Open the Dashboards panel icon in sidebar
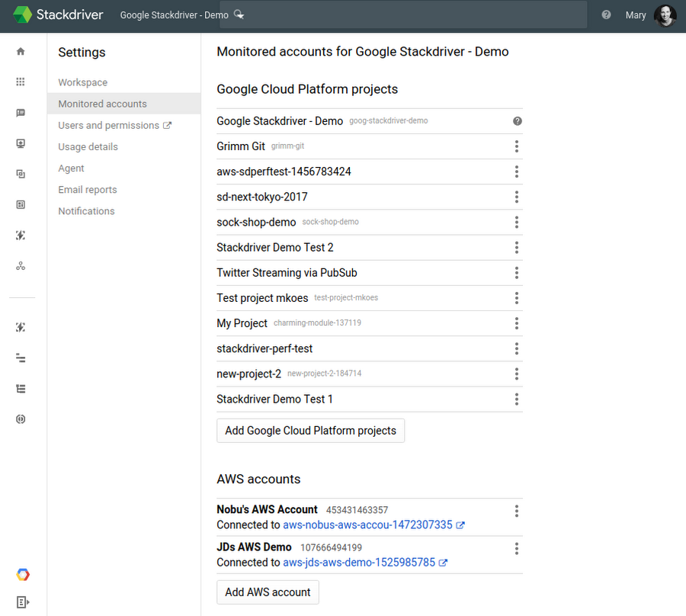 pyautogui.click(x=21, y=205)
